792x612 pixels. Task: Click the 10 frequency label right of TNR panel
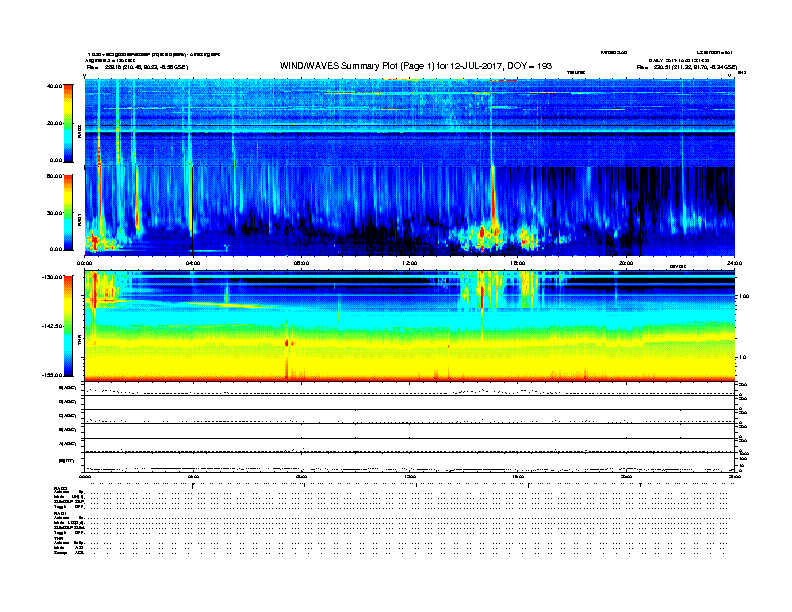click(x=742, y=357)
